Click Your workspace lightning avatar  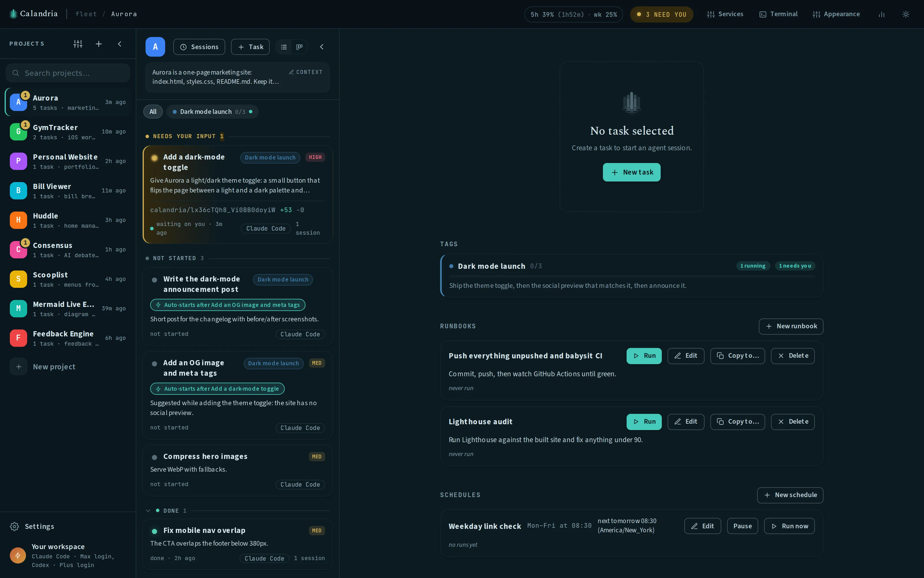(x=18, y=555)
